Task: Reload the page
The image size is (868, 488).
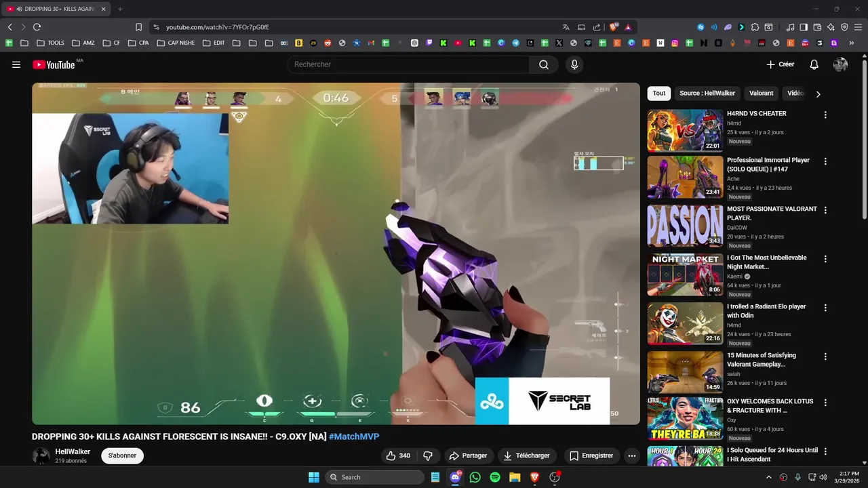Action: pos(37,27)
